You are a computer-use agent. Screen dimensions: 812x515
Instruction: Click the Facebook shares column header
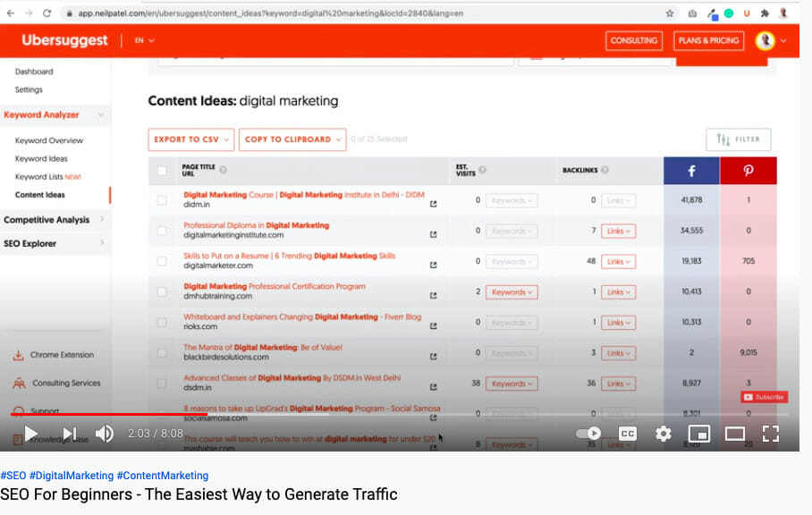(691, 171)
